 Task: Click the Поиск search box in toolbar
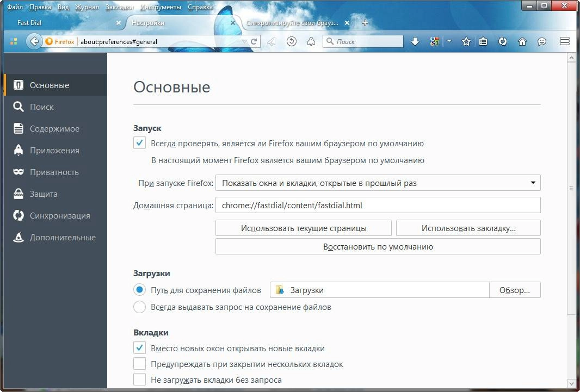click(363, 41)
